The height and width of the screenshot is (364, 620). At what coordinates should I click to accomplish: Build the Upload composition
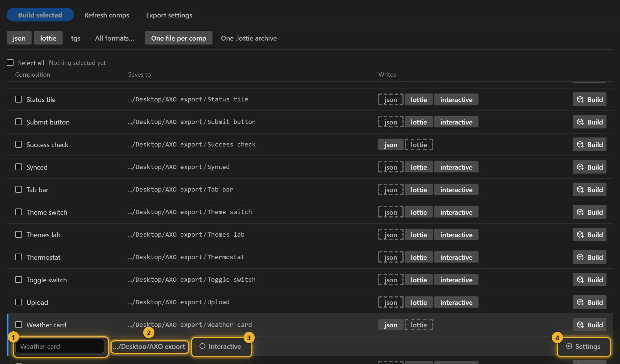(589, 302)
